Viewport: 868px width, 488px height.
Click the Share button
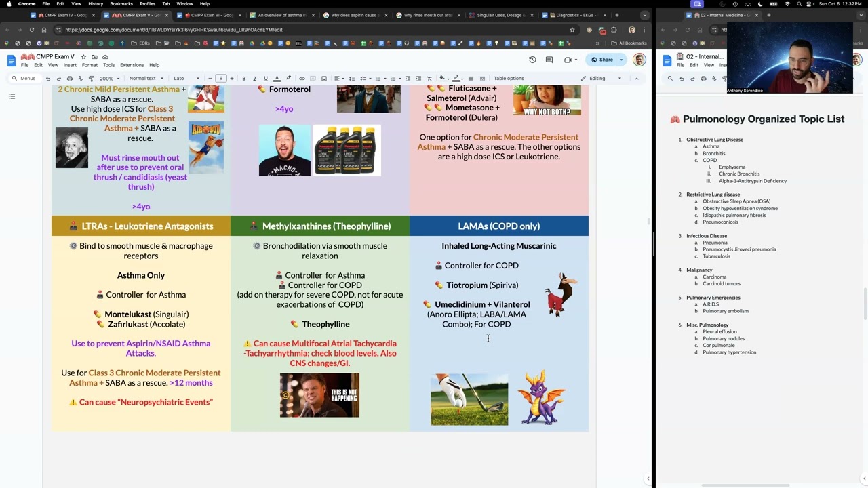[602, 60]
